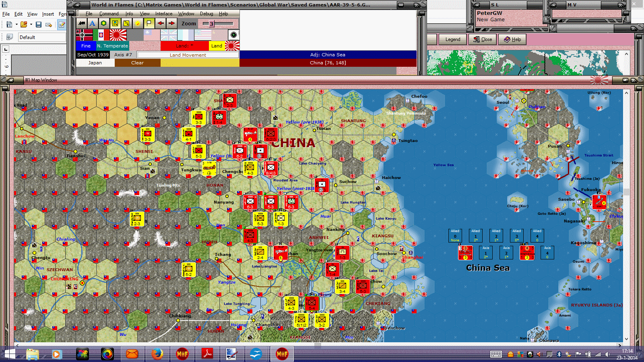Click the white flag marker toolbar icon
The image size is (644, 362).
pyautogui.click(x=149, y=23)
